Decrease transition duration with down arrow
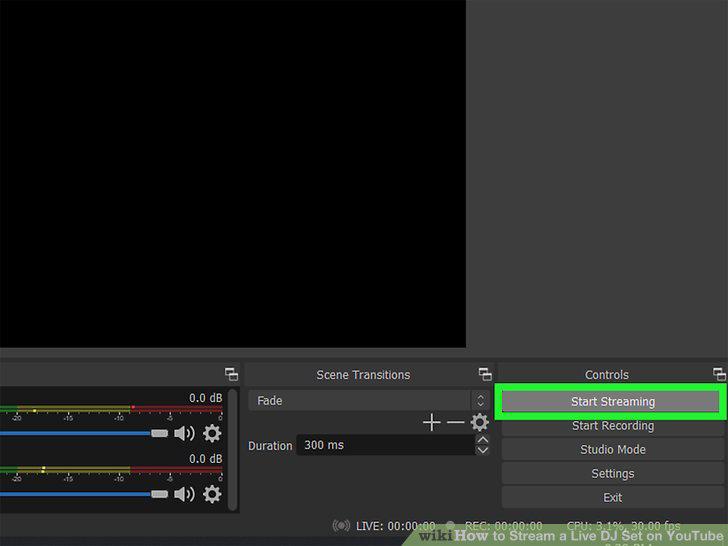728x546 pixels. [482, 450]
